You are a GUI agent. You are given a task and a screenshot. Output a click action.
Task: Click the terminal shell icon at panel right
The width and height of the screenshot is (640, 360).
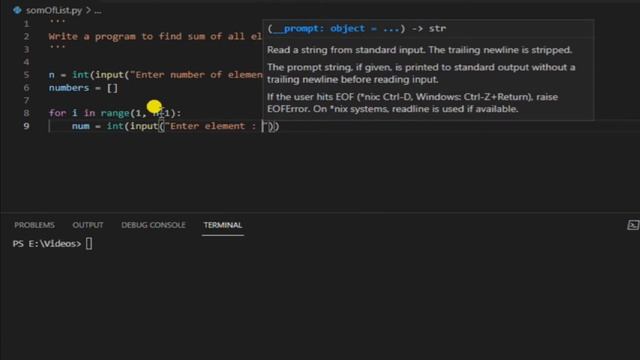coord(633,225)
